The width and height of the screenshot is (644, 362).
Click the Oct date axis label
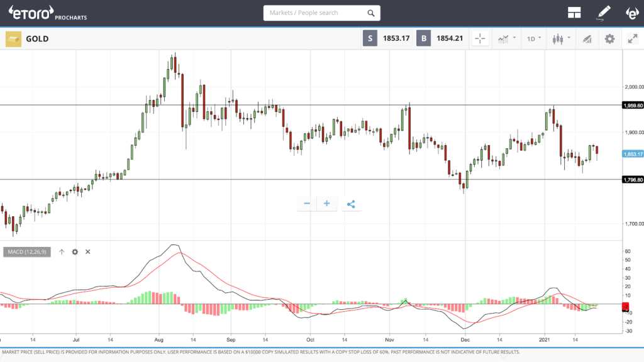(310, 340)
